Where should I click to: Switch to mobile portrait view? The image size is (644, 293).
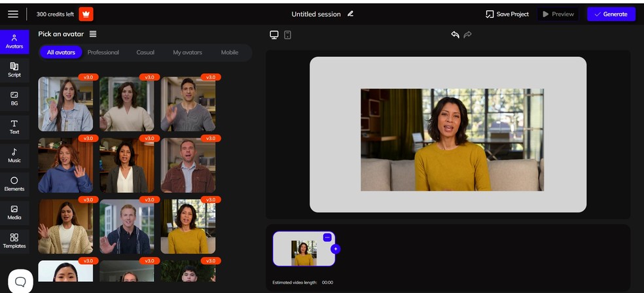tap(288, 35)
